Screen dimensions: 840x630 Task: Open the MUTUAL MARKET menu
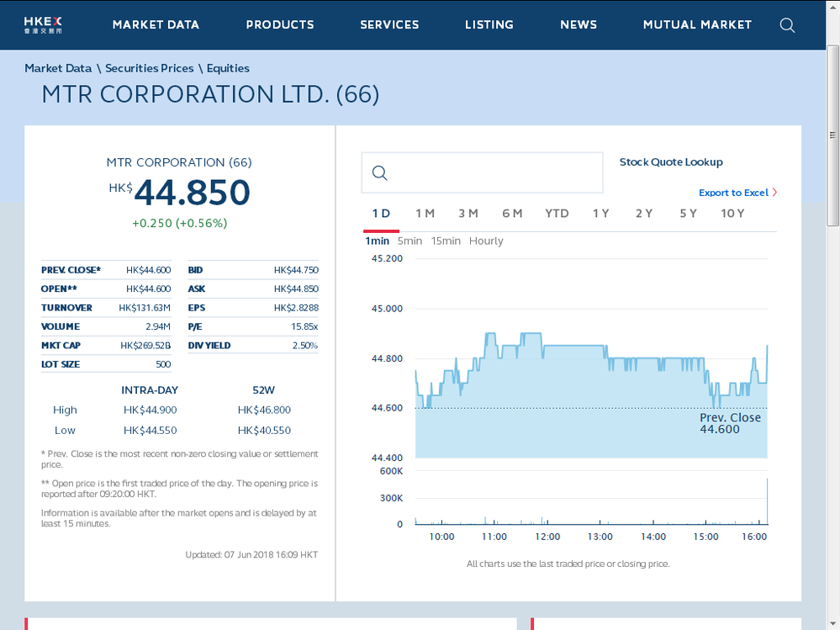pos(697,25)
